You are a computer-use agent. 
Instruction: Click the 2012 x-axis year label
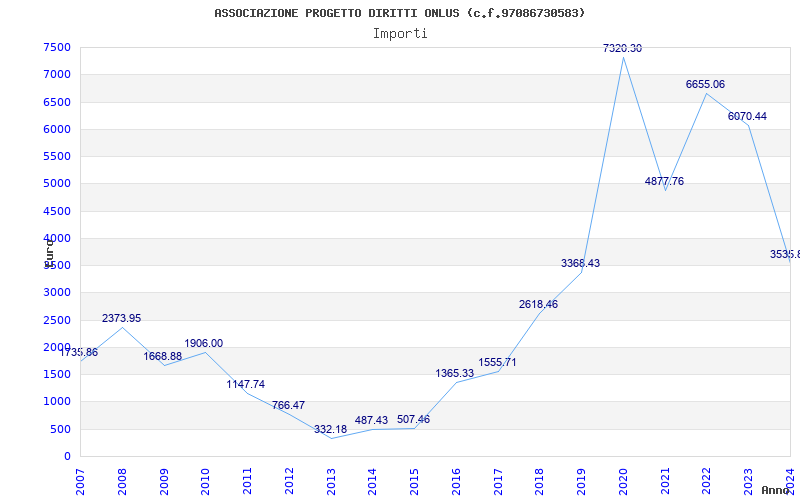point(289,481)
